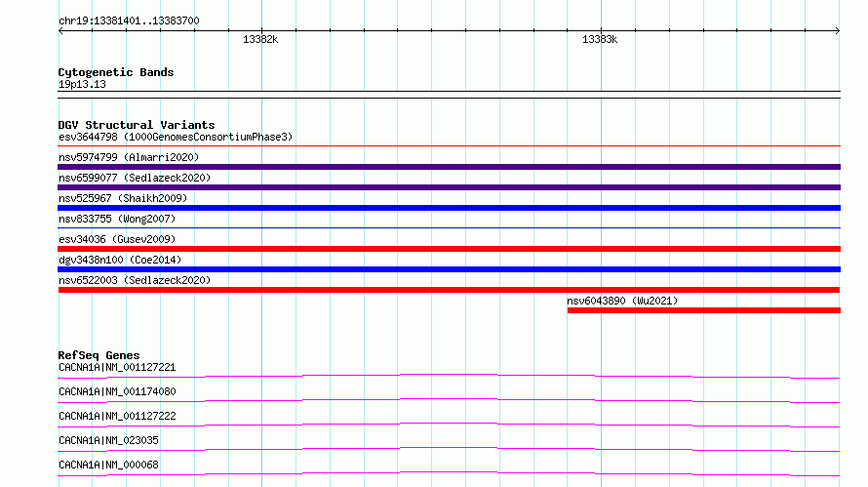This screenshot has width=868, height=487.
Task: Open variant nsv525967 (Shaikh2009) label
Action: (x=123, y=198)
